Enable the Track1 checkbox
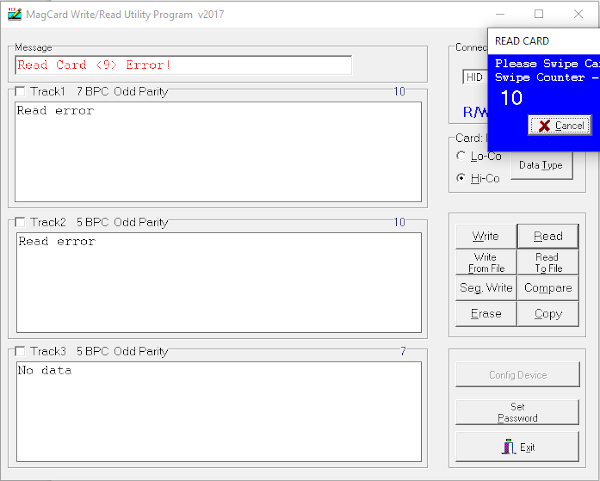 coord(20,91)
